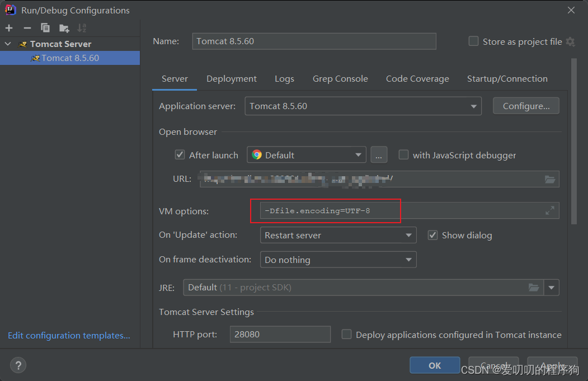
Task: Click the Name input field
Action: tap(314, 41)
